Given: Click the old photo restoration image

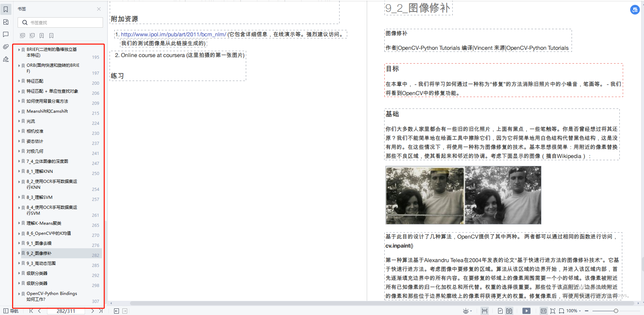Looking at the screenshot, I should 463,195.
